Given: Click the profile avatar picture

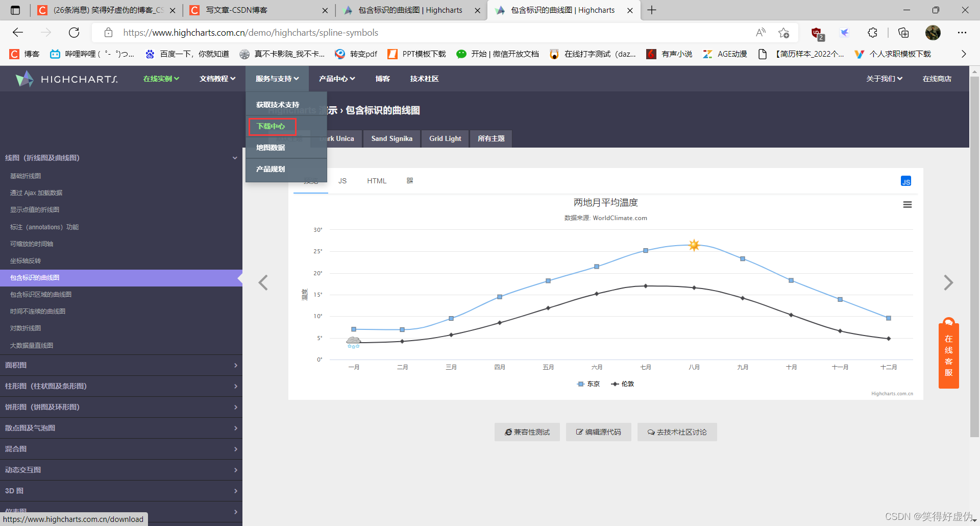Looking at the screenshot, I should coord(933,33).
